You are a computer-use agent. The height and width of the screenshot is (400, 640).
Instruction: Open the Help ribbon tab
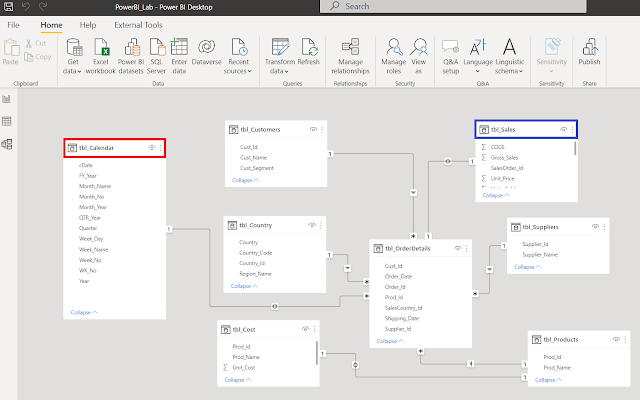pos(88,25)
